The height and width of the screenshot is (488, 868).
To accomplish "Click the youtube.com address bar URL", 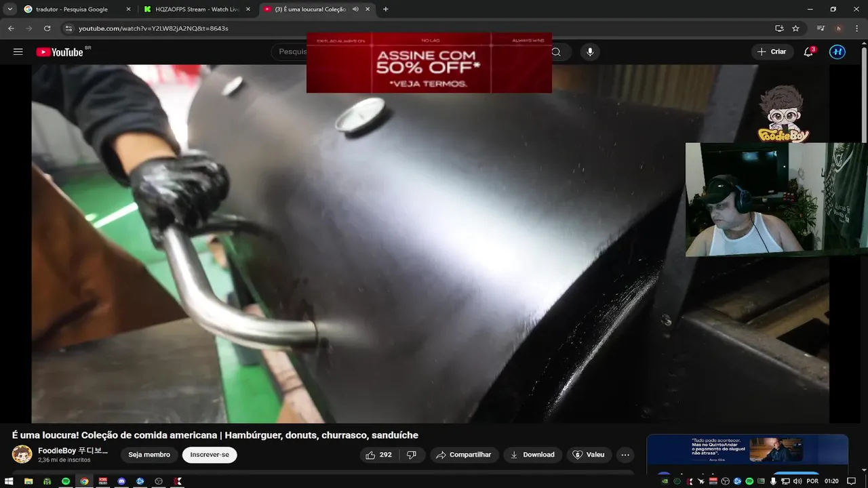I will pos(153,28).
